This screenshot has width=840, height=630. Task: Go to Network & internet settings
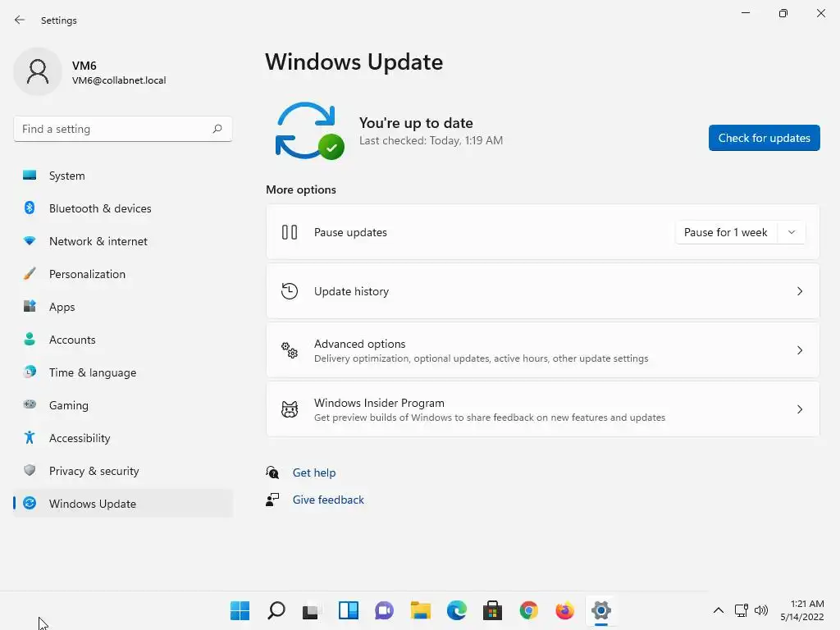coord(123,241)
